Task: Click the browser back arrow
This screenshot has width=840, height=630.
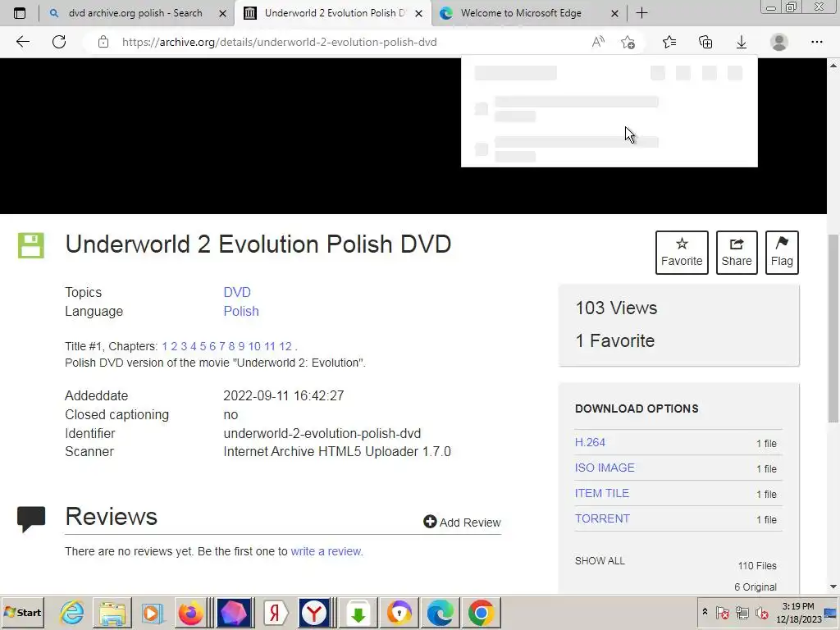Action: [22, 42]
